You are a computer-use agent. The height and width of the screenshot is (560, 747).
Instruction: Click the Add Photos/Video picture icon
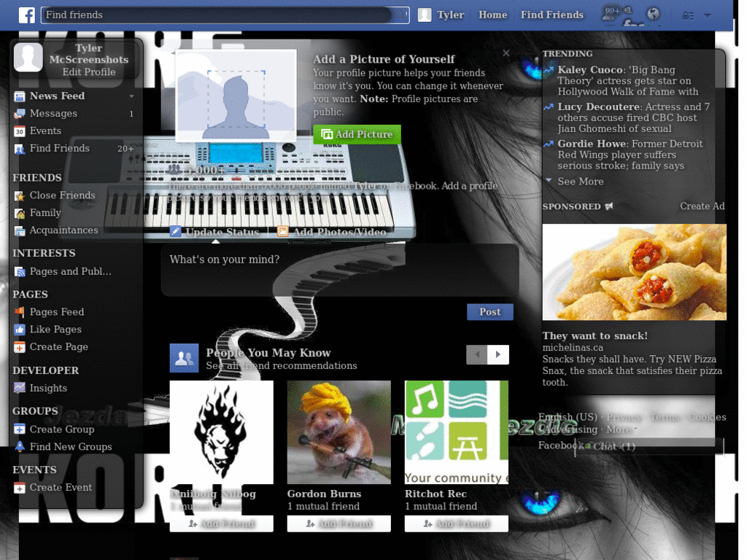(282, 231)
